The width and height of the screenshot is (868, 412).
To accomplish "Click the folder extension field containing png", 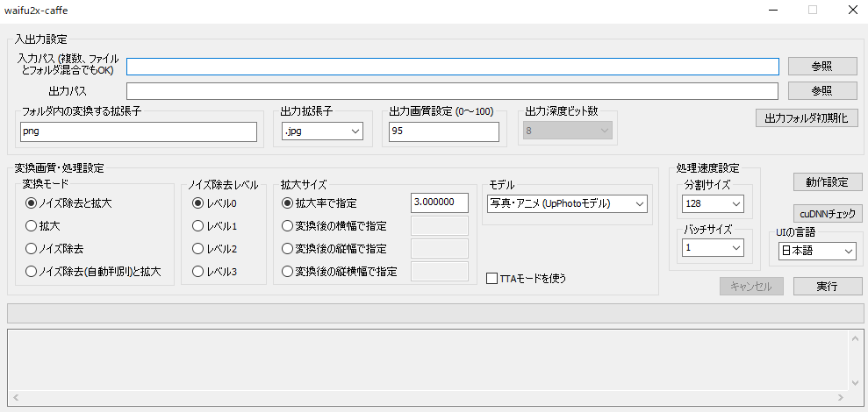I will click(x=139, y=131).
